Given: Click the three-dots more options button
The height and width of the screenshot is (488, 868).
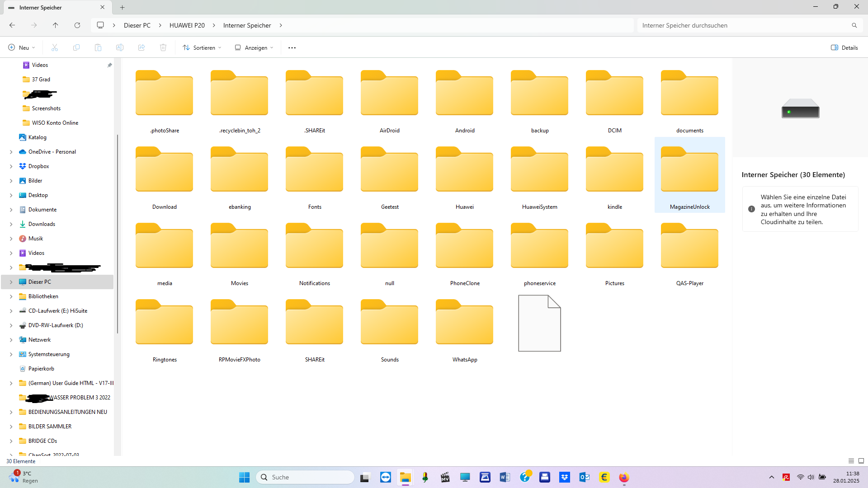Looking at the screenshot, I should tap(292, 47).
